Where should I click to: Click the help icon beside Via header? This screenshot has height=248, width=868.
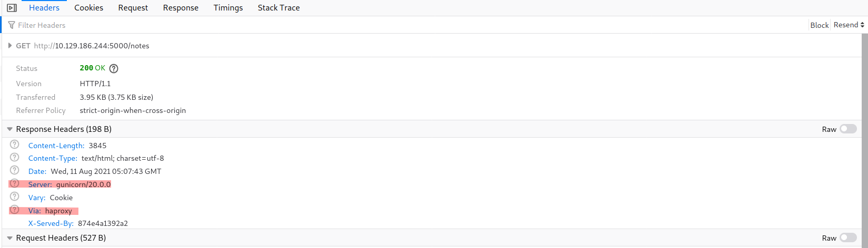[15, 210]
